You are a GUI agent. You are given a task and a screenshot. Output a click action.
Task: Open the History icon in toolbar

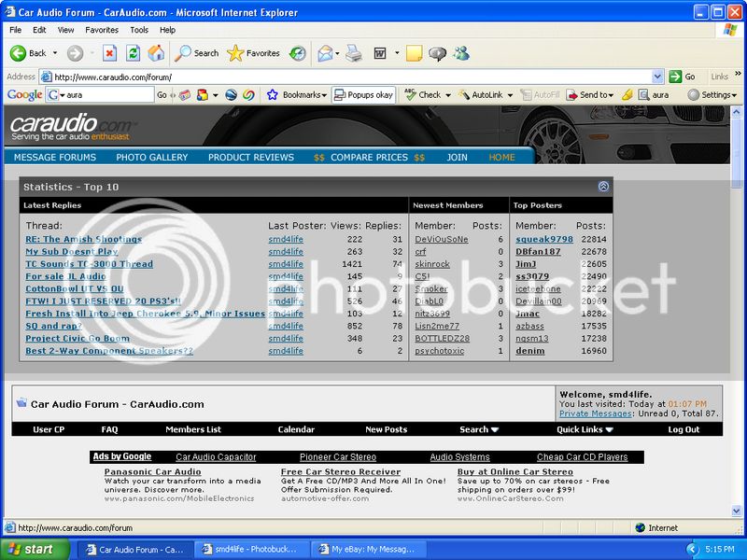pyautogui.click(x=298, y=53)
